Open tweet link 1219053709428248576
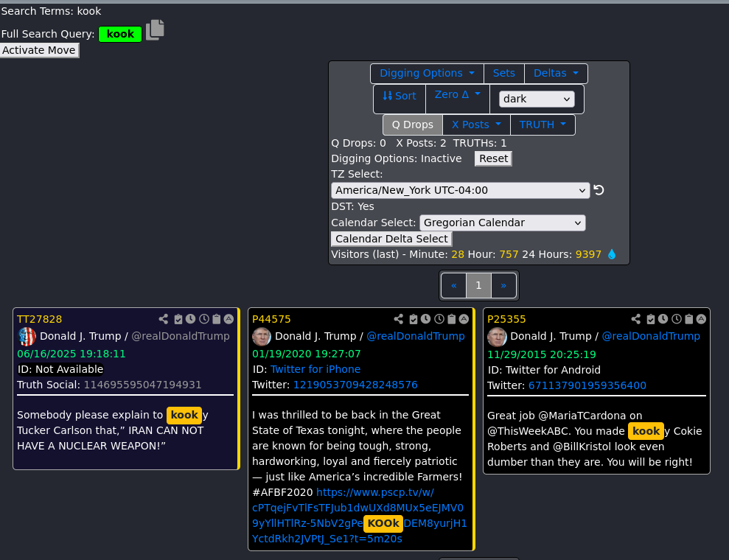This screenshot has height=560, width=729. pyautogui.click(x=355, y=385)
